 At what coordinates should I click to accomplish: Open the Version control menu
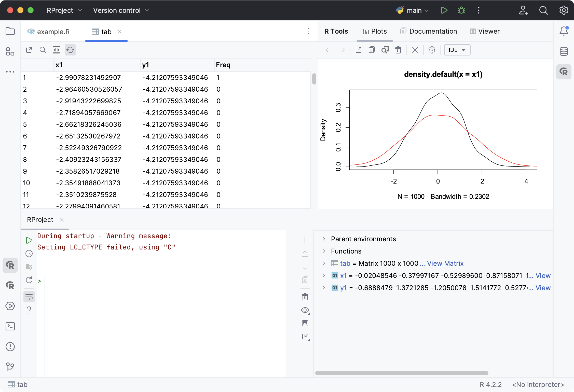click(x=117, y=10)
